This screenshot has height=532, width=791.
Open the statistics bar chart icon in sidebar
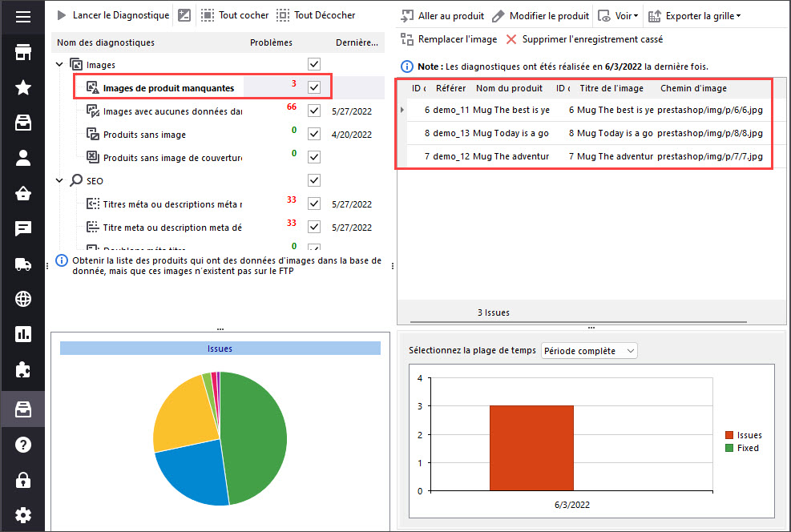[x=22, y=334]
